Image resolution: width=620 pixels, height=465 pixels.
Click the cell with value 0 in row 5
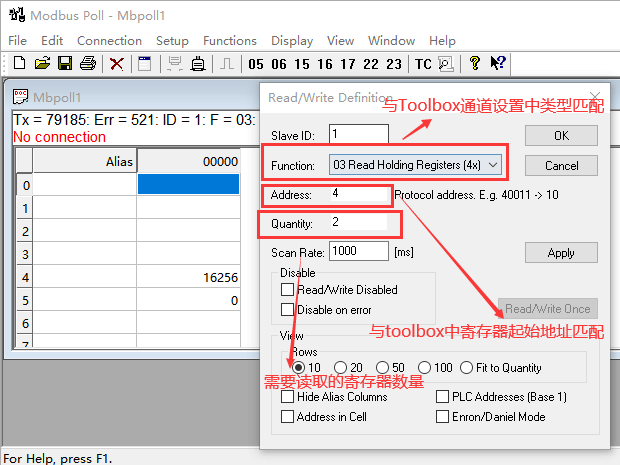click(x=188, y=300)
